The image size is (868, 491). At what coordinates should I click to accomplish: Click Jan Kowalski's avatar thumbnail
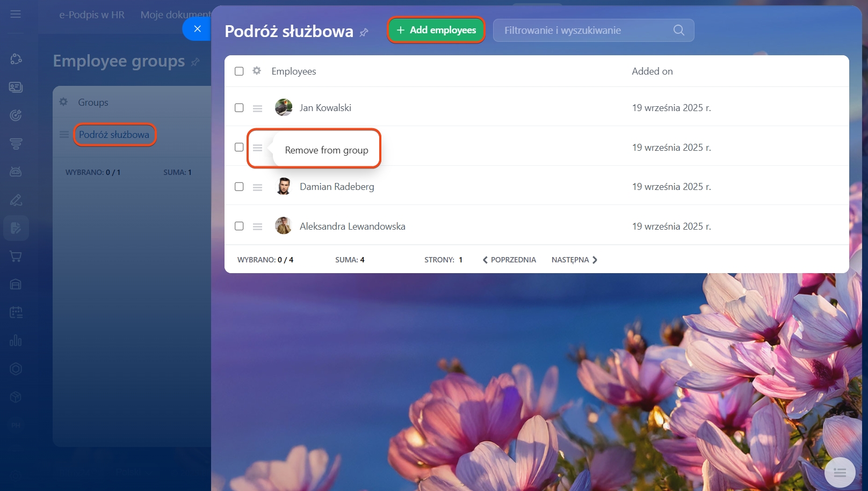coord(284,107)
